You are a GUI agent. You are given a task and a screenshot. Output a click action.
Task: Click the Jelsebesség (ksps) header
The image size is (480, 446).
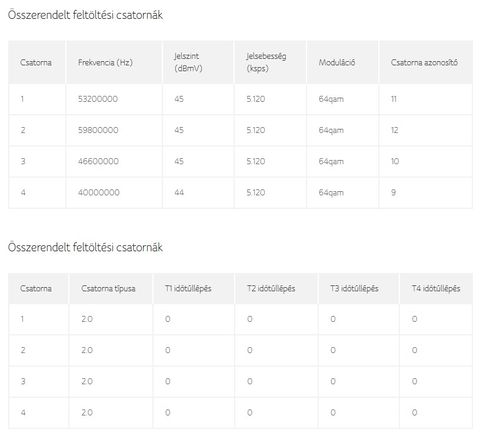pos(266,62)
